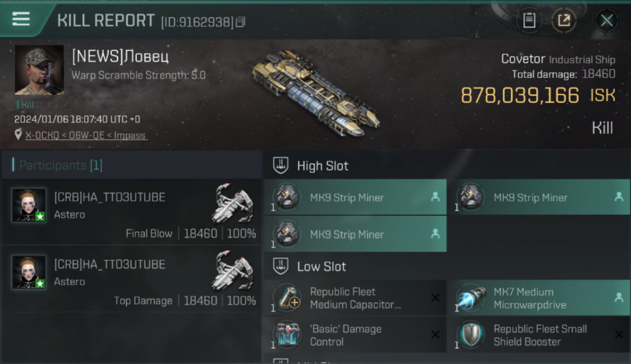Open Republic Fleet Medium Capacitor item

(x=355, y=298)
